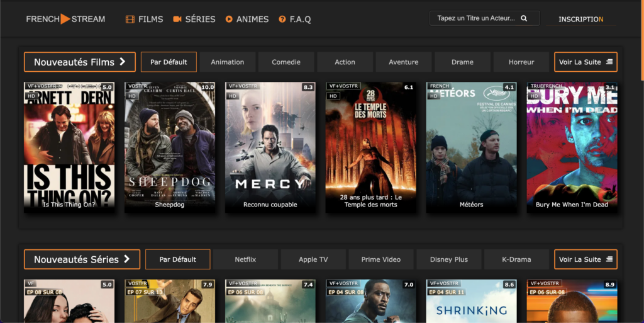Image resolution: width=644 pixels, height=323 pixels.
Task: Switch to the Netflix series tab
Action: 245,259
